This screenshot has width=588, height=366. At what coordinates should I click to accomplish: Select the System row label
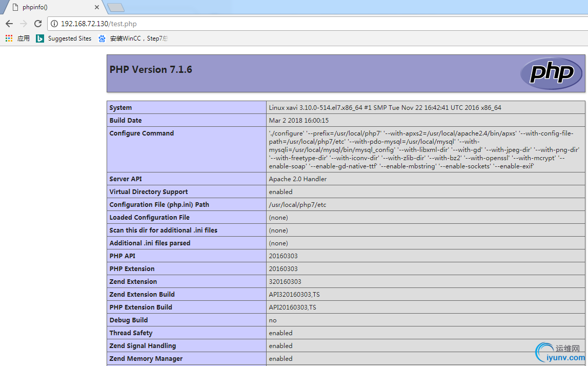tap(120, 107)
